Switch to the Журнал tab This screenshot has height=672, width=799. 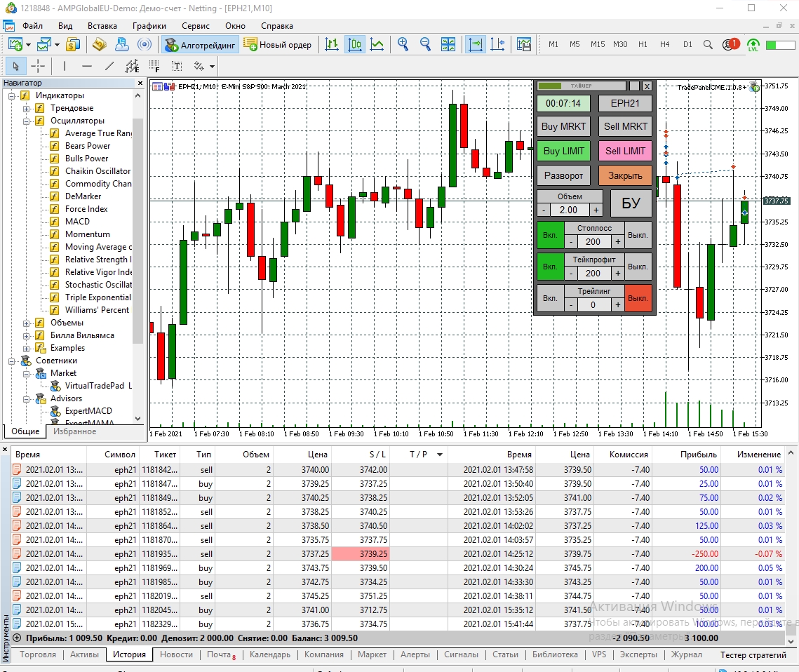point(686,654)
